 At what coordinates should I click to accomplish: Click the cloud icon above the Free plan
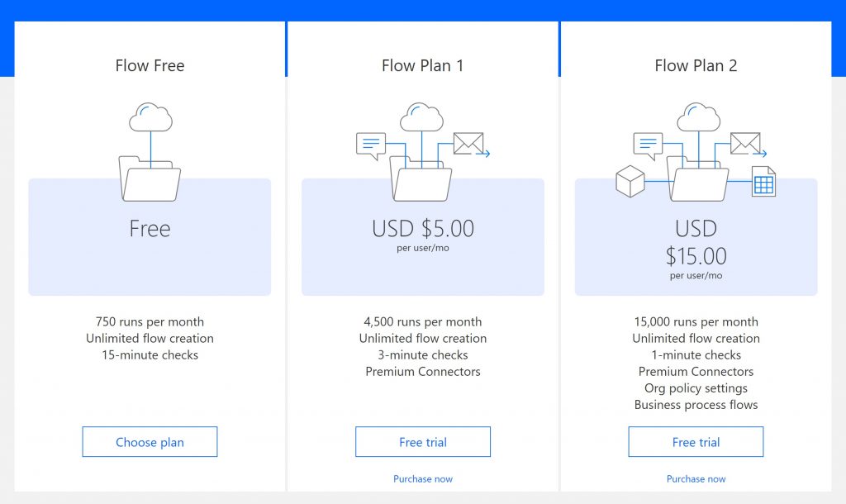(x=150, y=116)
